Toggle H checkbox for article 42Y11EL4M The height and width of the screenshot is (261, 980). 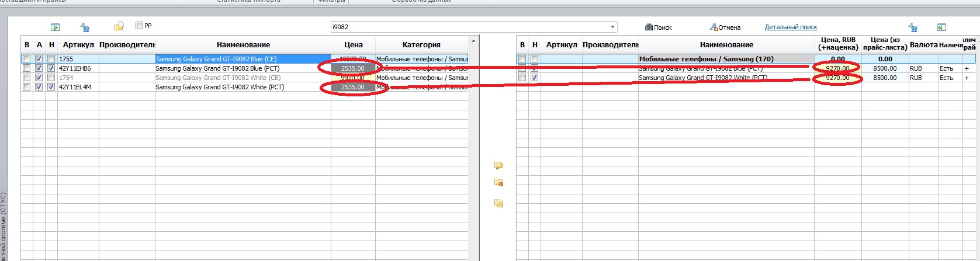[x=51, y=87]
